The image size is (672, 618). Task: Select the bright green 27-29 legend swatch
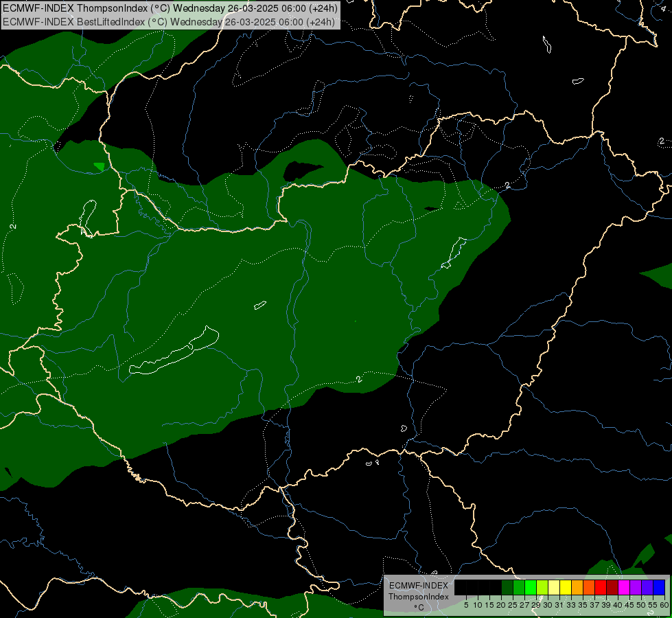point(531,587)
